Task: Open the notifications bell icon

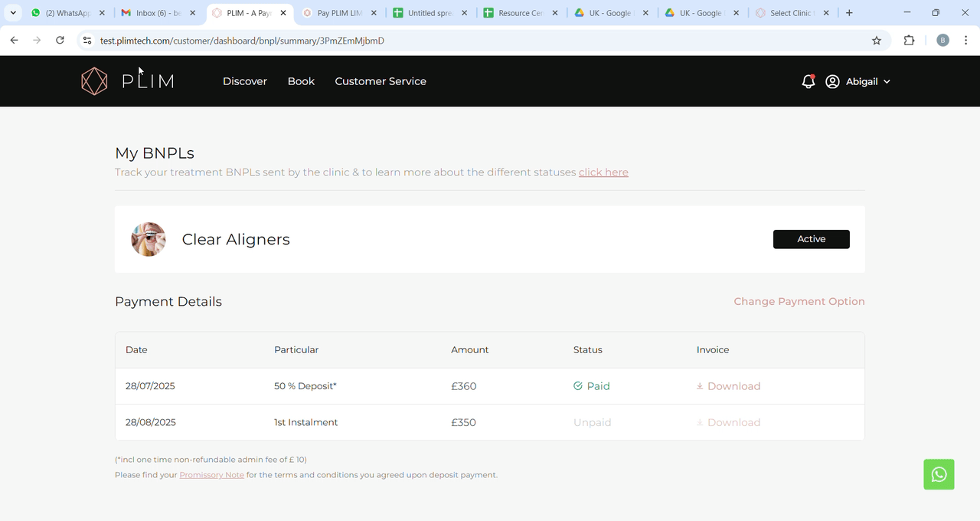Action: click(x=808, y=81)
